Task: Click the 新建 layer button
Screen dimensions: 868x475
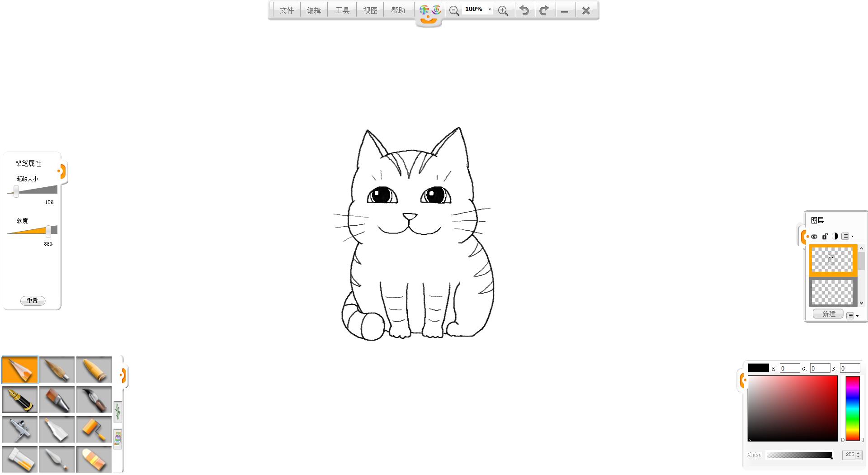Action: pos(828,314)
